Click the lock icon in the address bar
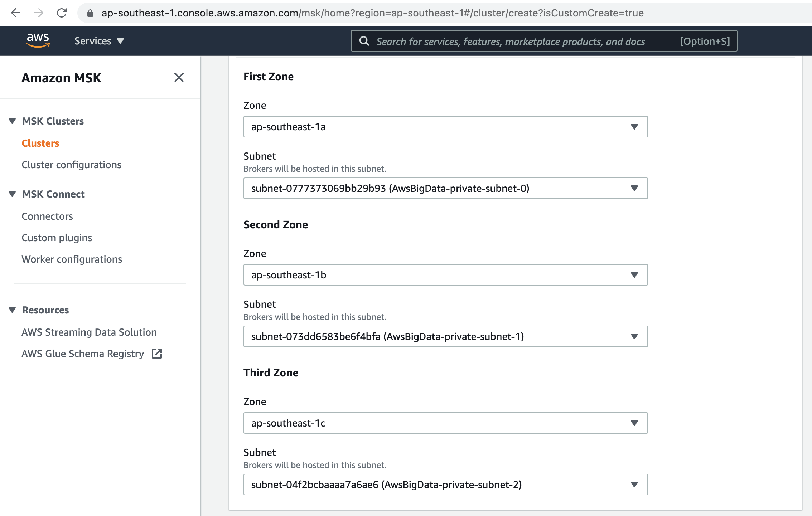This screenshot has width=812, height=516. tap(90, 13)
